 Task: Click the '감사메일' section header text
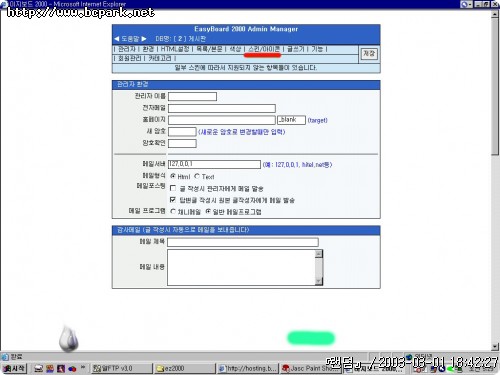click(183, 230)
